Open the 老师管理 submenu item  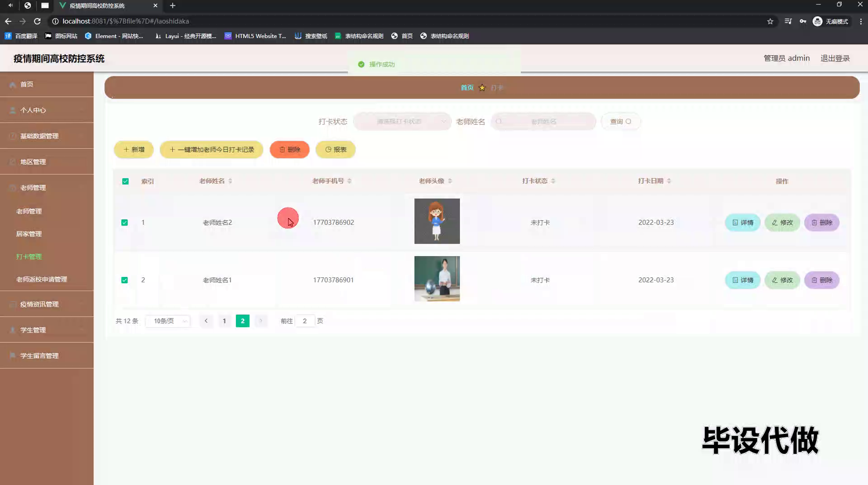29,211
